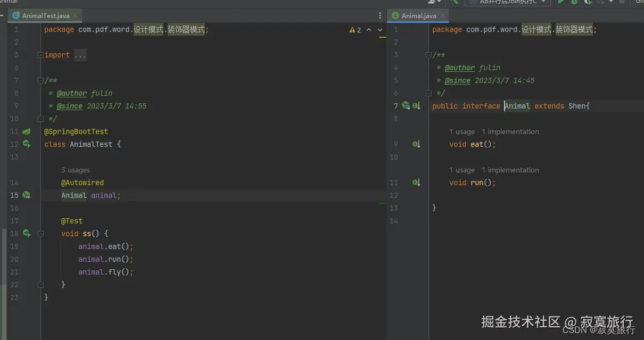Close the AnimalTest.java tab

click(x=75, y=16)
